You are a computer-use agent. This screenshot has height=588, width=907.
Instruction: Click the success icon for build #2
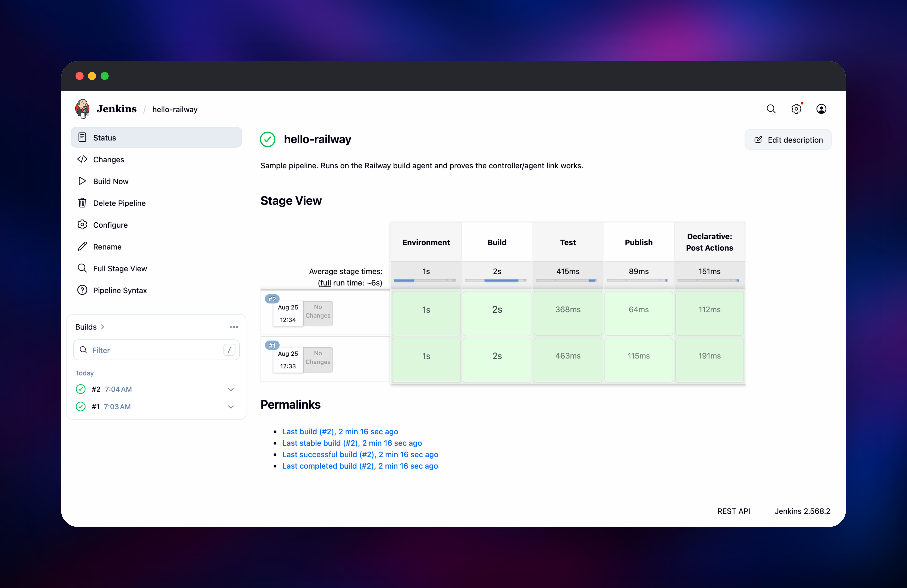click(x=80, y=389)
